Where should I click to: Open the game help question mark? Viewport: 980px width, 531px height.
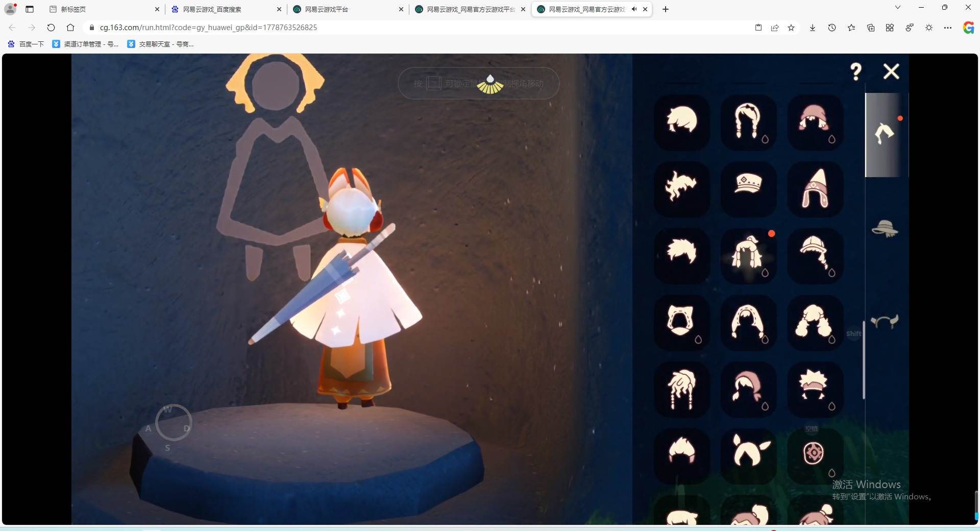856,71
